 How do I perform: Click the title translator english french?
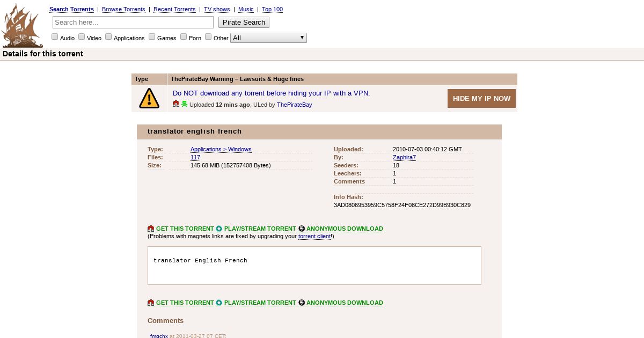click(x=195, y=131)
